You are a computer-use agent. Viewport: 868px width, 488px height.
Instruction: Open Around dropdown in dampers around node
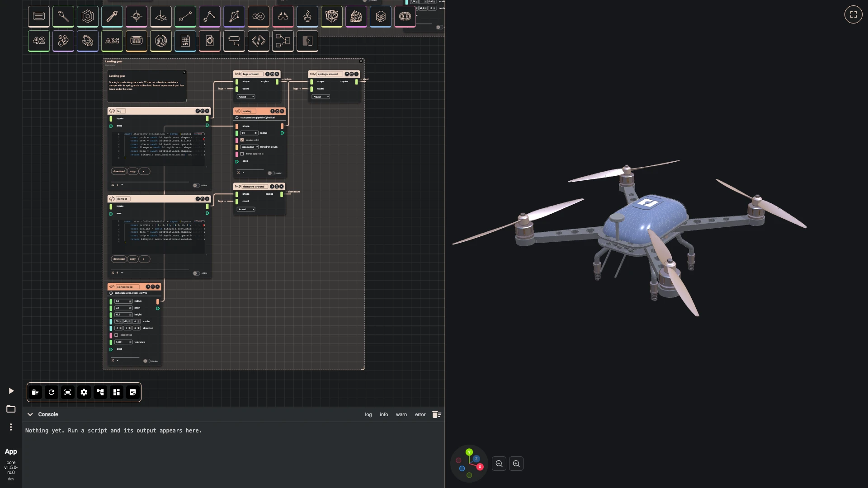pos(246,209)
